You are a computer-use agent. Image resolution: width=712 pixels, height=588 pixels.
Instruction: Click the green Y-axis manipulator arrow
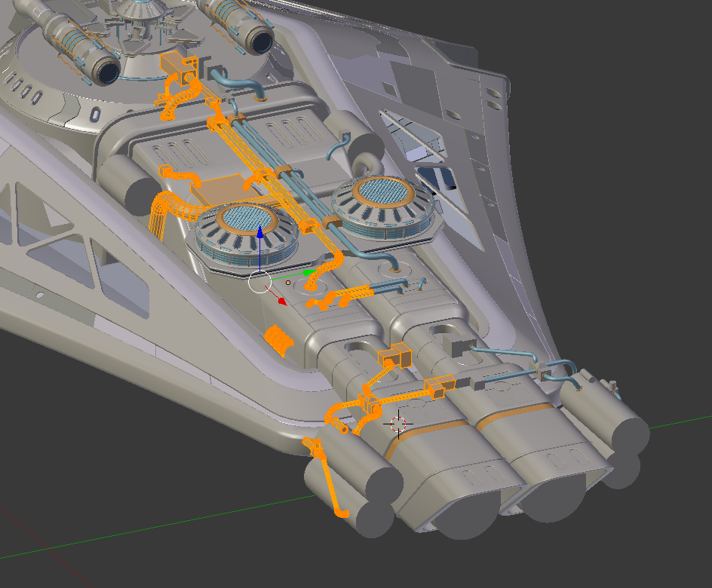click(308, 273)
